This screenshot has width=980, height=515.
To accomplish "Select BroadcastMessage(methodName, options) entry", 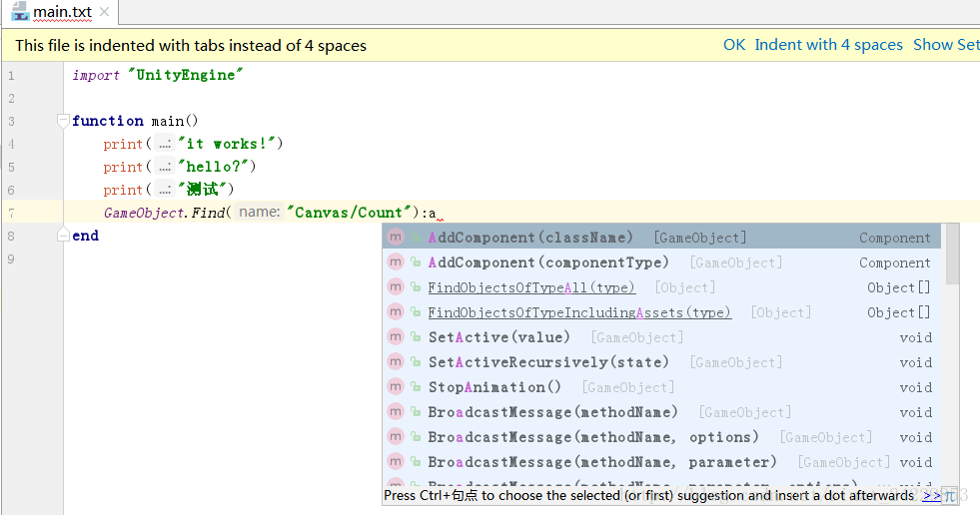I will coord(661,437).
